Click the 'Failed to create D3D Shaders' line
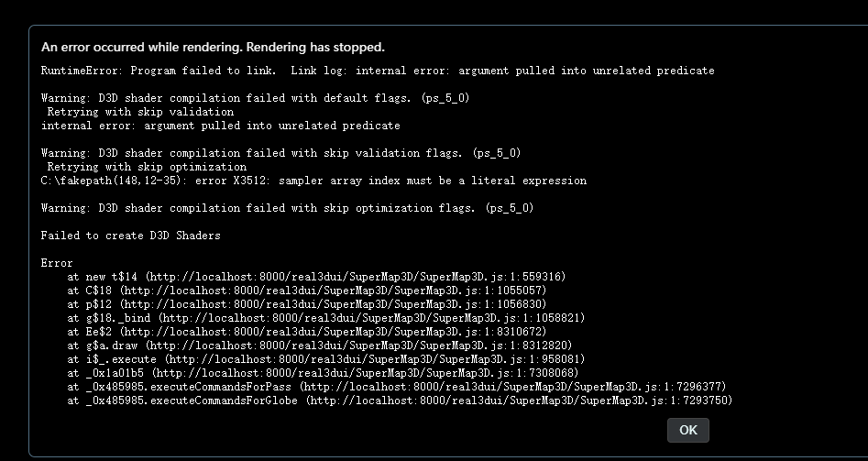Image resolution: width=868 pixels, height=461 pixels. (x=131, y=236)
